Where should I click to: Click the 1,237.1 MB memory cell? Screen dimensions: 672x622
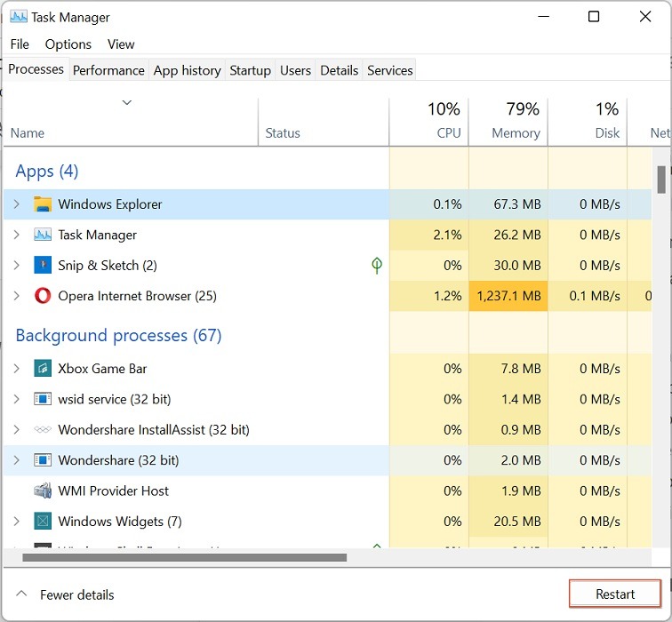tap(508, 296)
